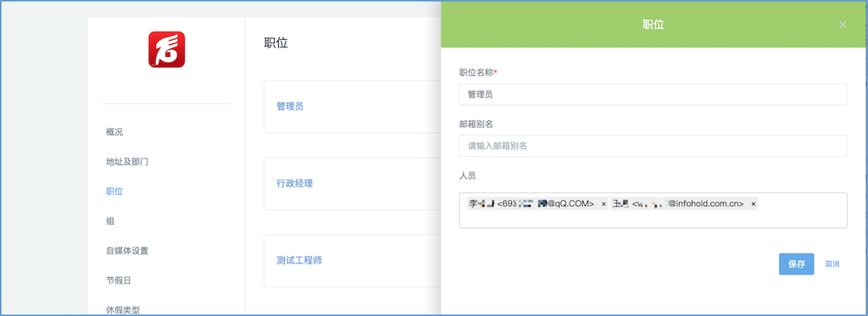
Task: Click the 职位名称 field label
Action: 478,73
